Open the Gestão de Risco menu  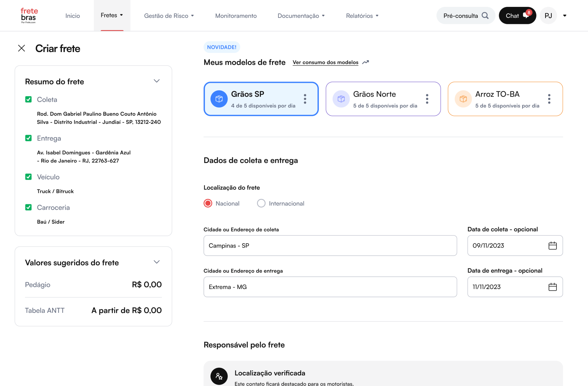pyautogui.click(x=169, y=16)
